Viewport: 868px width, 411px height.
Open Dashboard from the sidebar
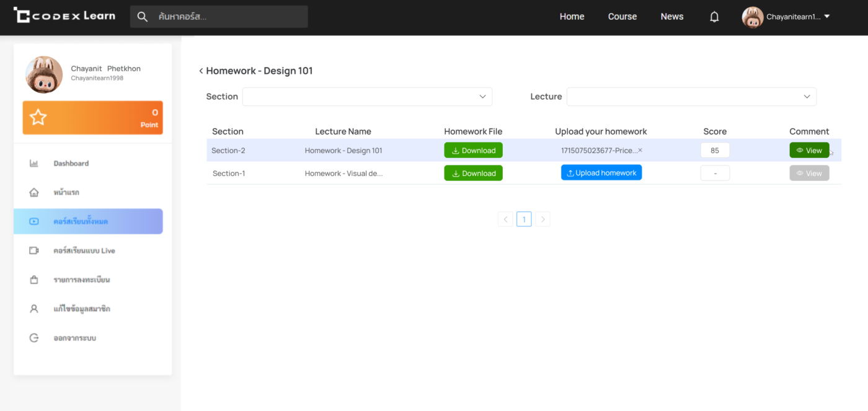(71, 164)
